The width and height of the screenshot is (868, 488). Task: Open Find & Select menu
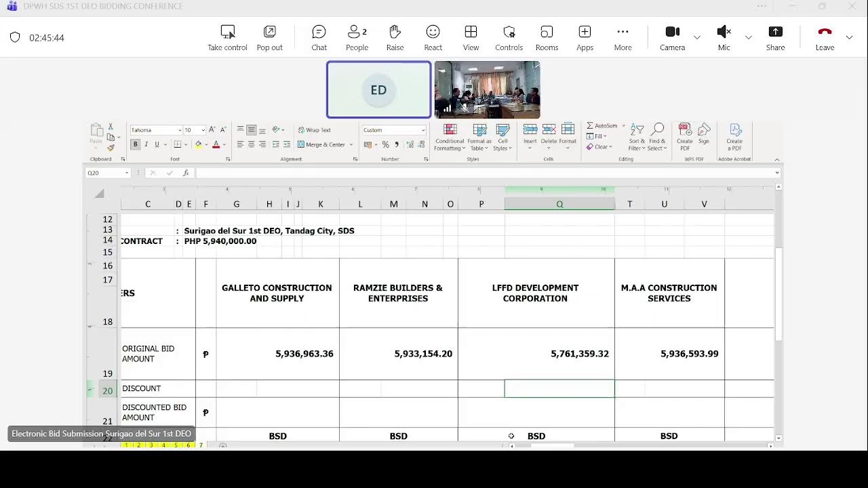[x=657, y=137]
